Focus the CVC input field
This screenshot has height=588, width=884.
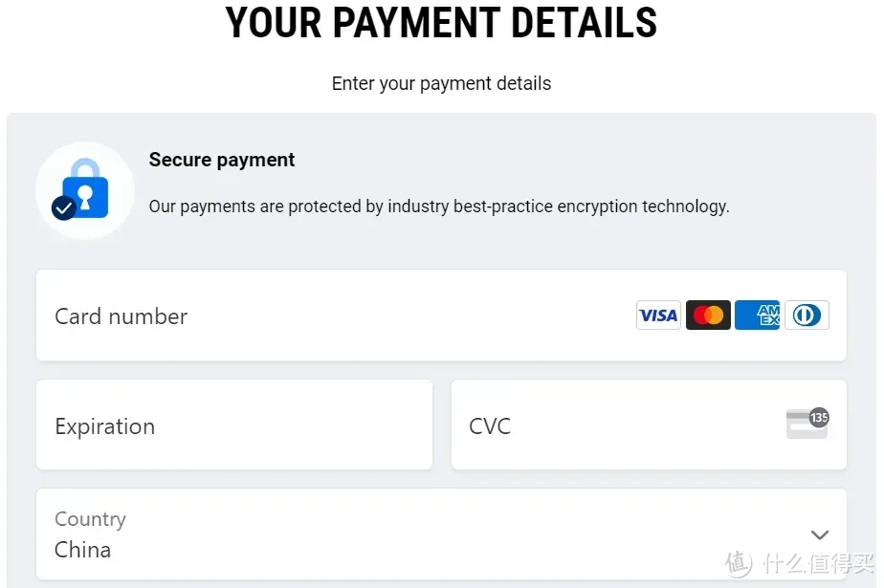649,425
